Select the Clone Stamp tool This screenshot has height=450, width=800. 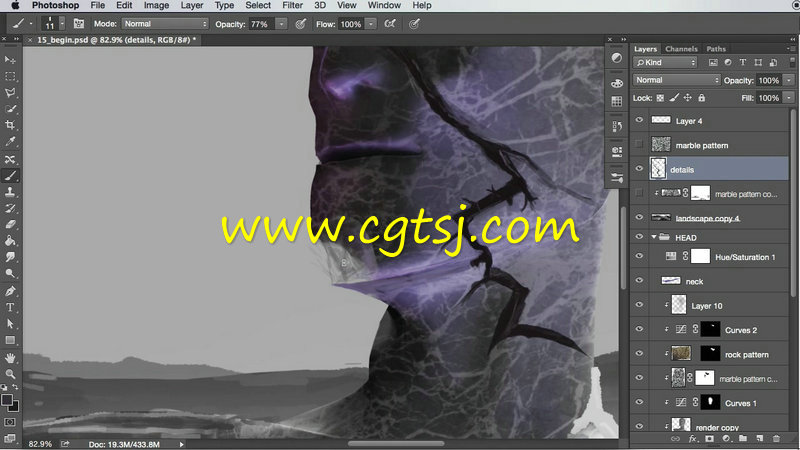[x=10, y=192]
